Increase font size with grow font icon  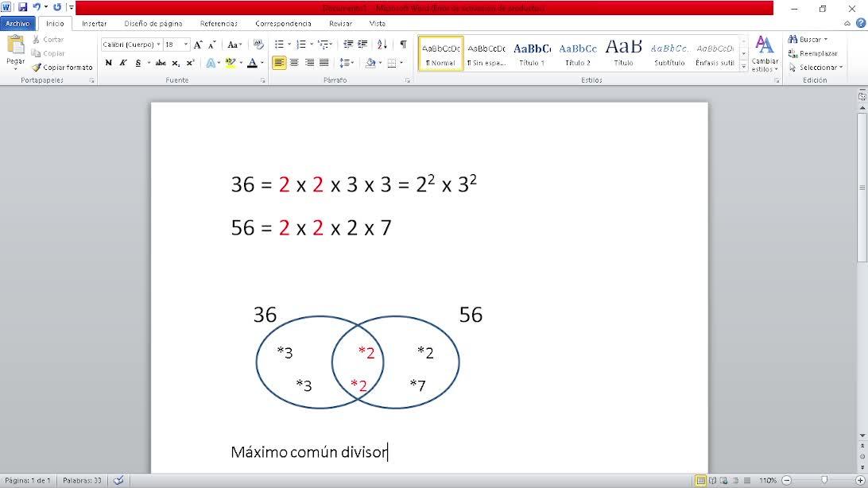198,45
